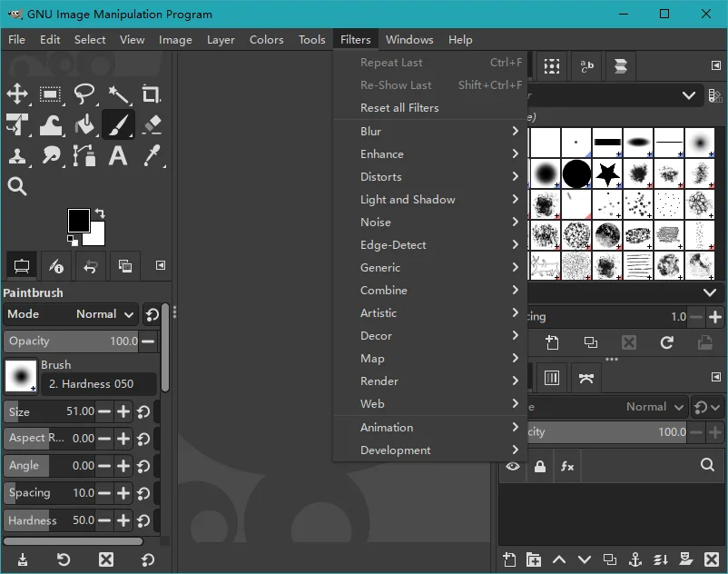Image resolution: width=728 pixels, height=574 pixels.
Task: Open the Tool Options tab
Action: pos(22,266)
